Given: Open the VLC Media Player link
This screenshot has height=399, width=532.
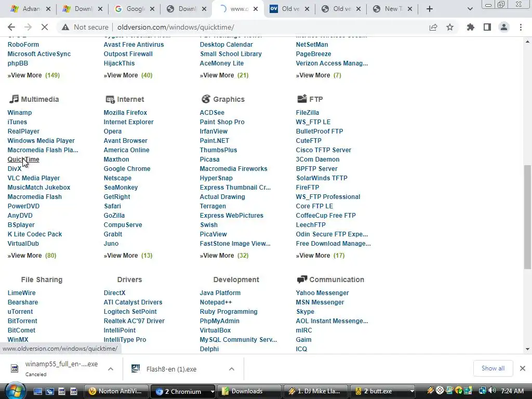Looking at the screenshot, I should coord(34,178).
